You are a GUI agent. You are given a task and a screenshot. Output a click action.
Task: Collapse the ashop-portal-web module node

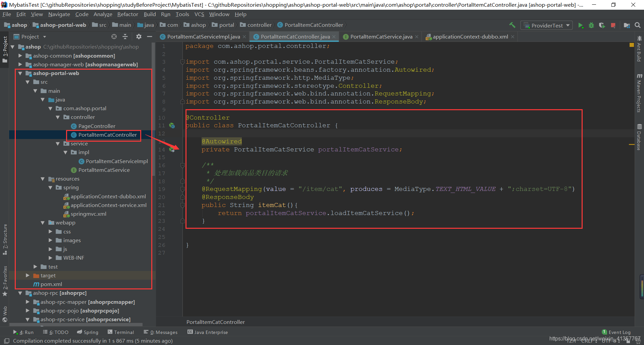coord(20,73)
